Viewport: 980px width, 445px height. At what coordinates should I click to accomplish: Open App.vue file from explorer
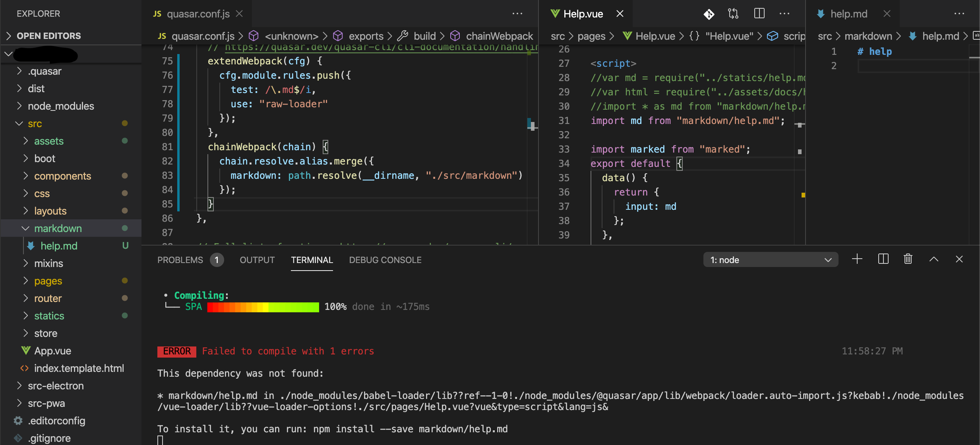tap(52, 351)
